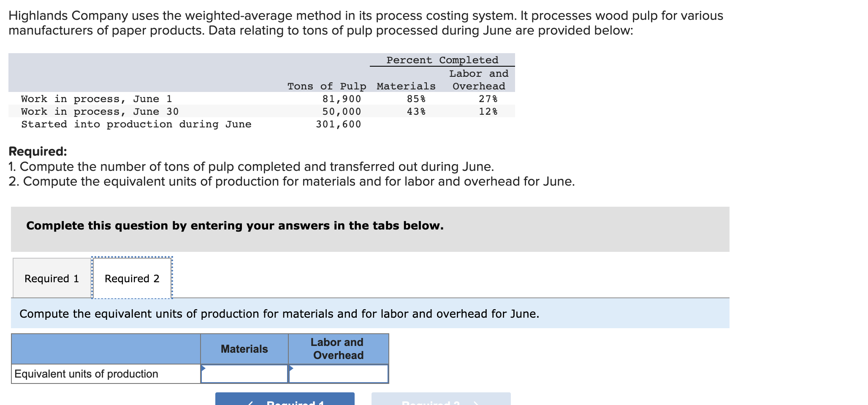Select the Labor and Overhead column header cell
This screenshot has width=868, height=405.
(x=338, y=348)
